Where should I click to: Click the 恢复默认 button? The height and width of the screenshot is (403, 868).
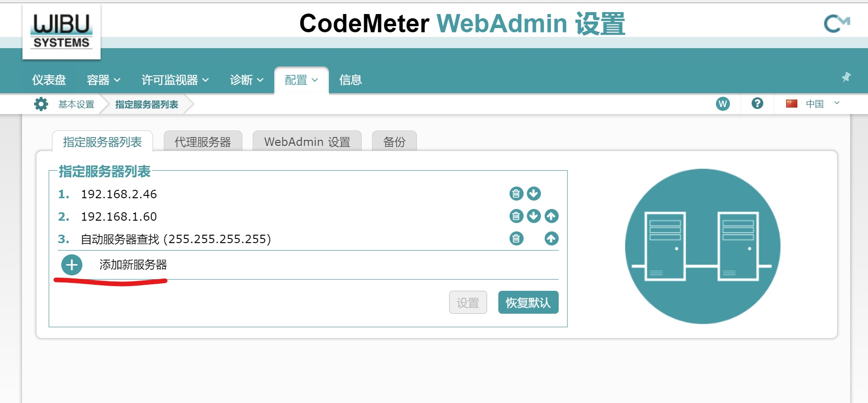point(528,302)
